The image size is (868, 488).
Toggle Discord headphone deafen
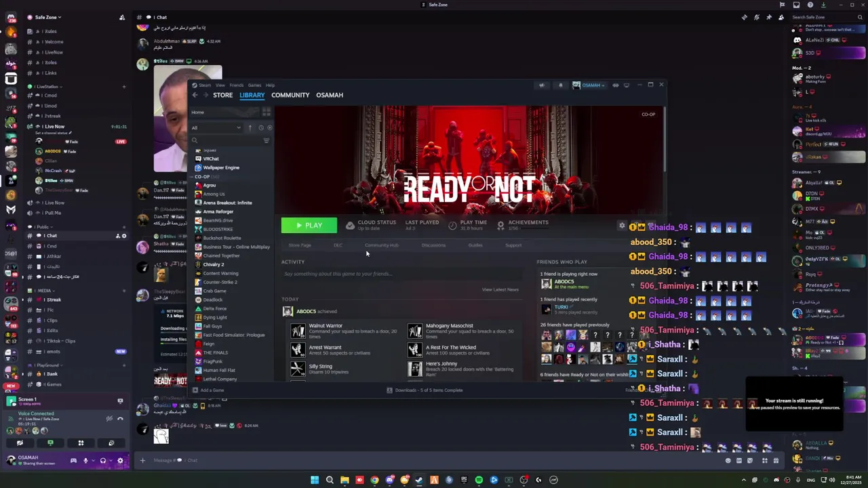103,461
